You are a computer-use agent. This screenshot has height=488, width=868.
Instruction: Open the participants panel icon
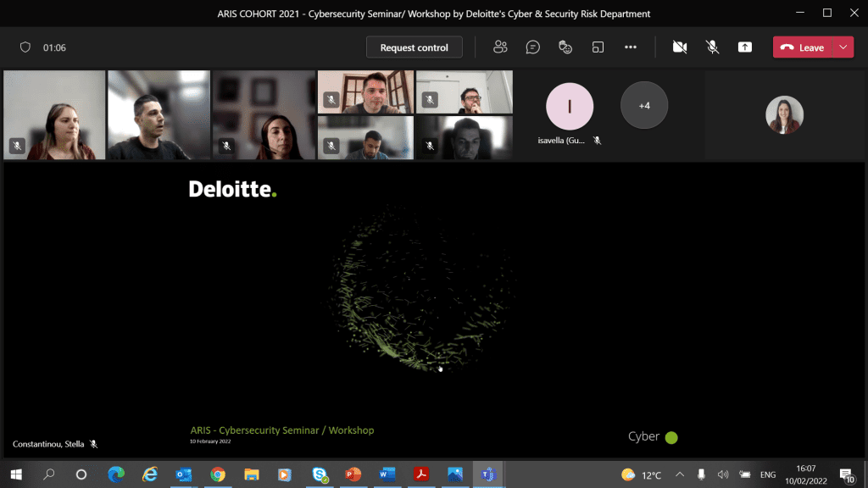click(x=500, y=47)
